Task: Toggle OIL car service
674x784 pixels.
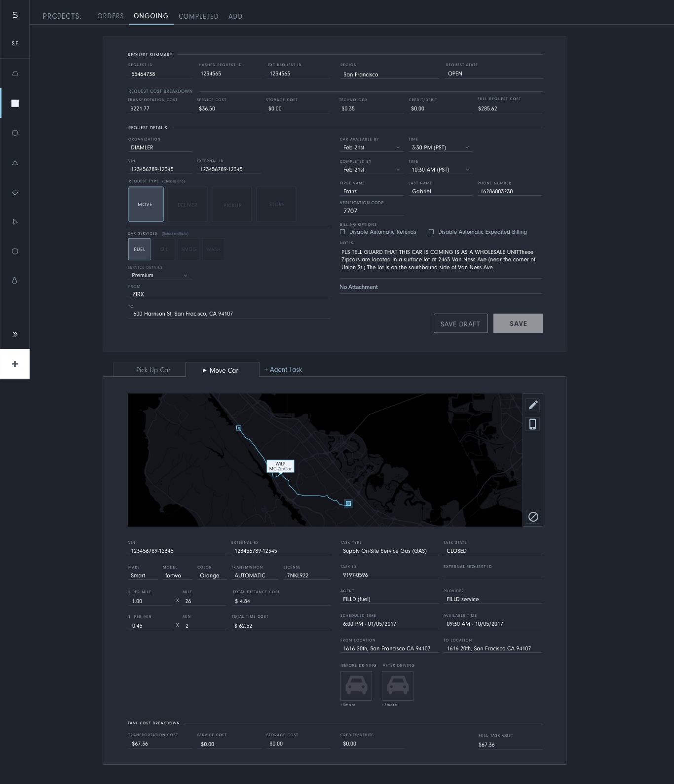Action: (164, 249)
